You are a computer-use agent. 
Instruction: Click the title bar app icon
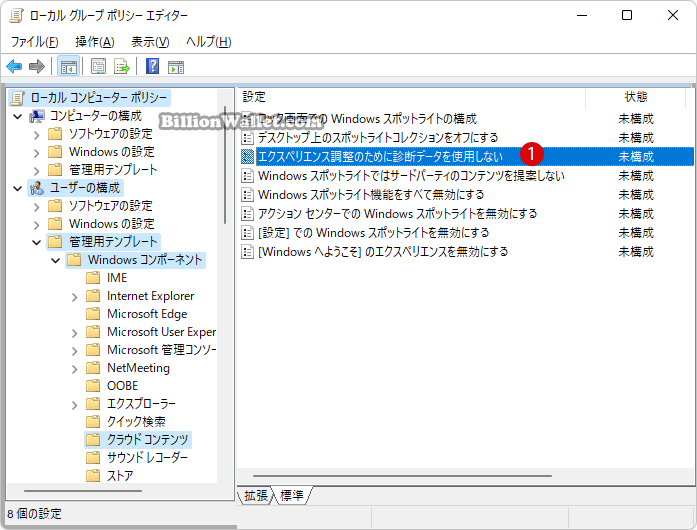(x=16, y=16)
